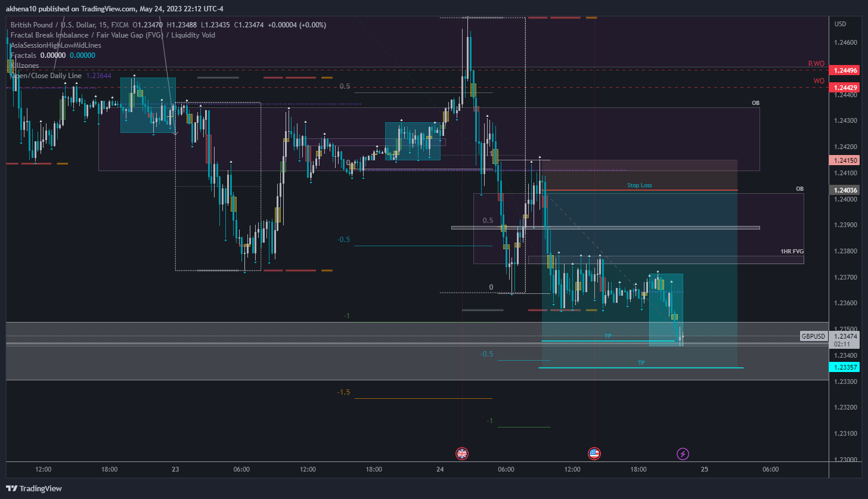Open the UK flag economic event marker

point(462,454)
